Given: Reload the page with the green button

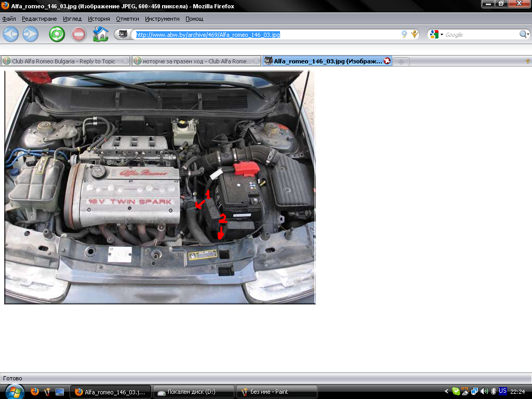Looking at the screenshot, I should coord(57,34).
